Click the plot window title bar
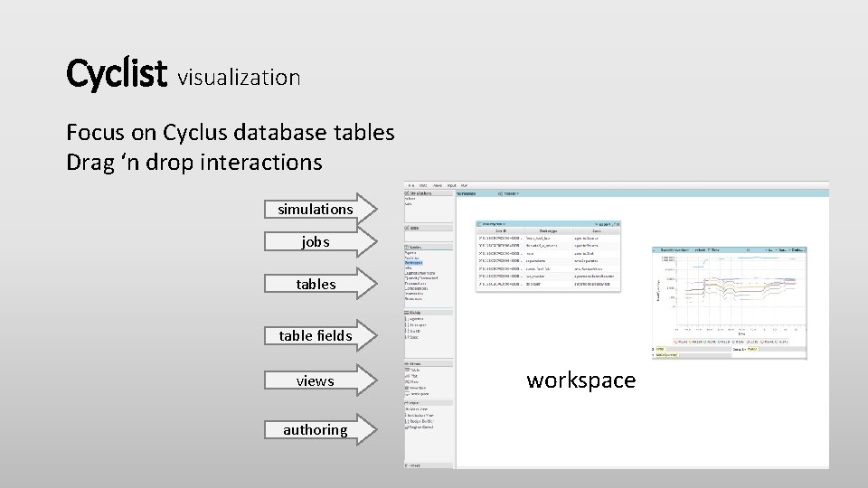This screenshot has width=868, height=488. click(729, 250)
